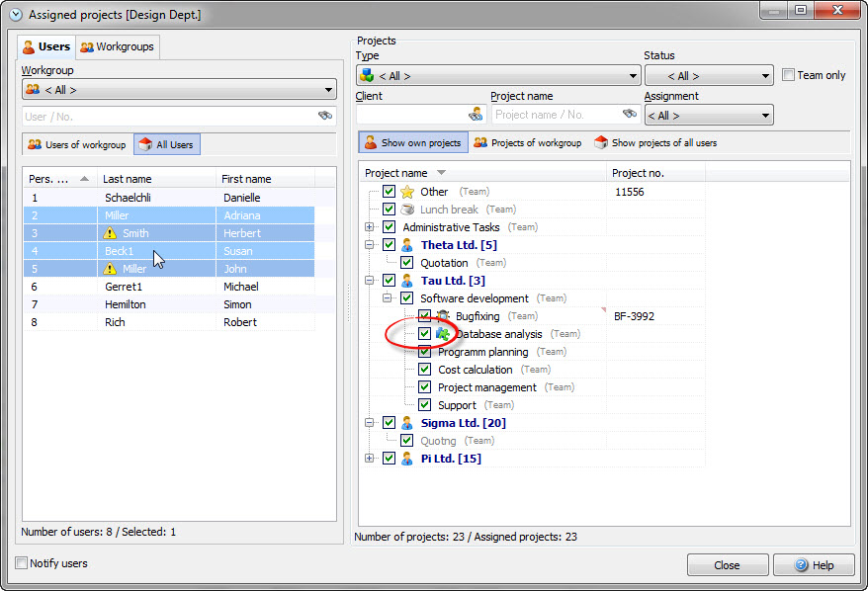Click title bar dropdown icon of Assigned projects
868x591 pixels.
coord(15,14)
